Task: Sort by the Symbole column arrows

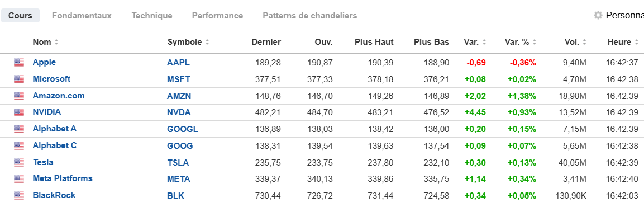Action: point(207,42)
